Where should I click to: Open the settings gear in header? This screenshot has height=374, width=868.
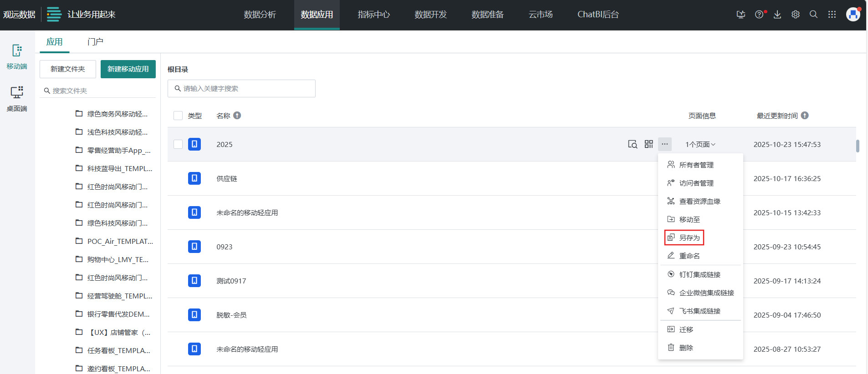click(x=796, y=15)
